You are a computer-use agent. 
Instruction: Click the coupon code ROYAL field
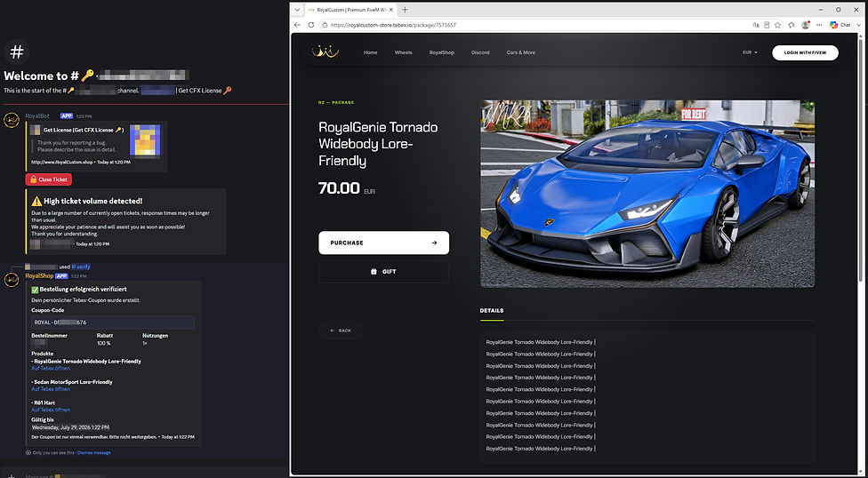pos(113,322)
